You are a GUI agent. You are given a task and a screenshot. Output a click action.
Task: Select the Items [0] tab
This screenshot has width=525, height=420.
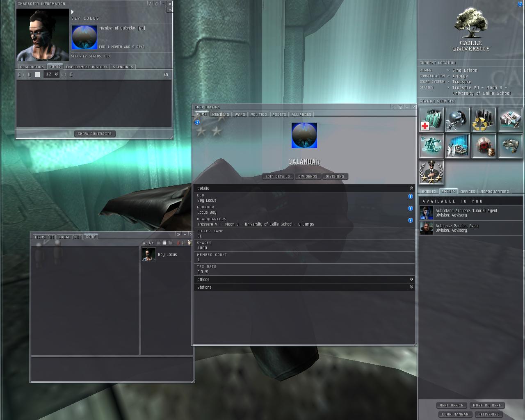(x=44, y=237)
